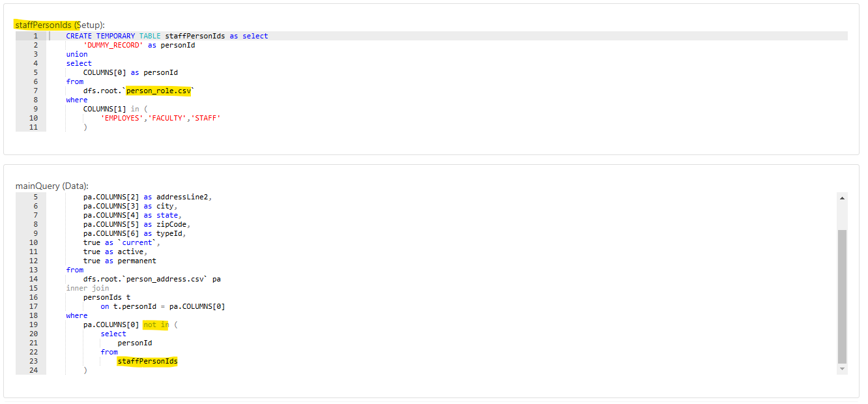
Task: Click 'true as active' line
Action: [x=115, y=252]
